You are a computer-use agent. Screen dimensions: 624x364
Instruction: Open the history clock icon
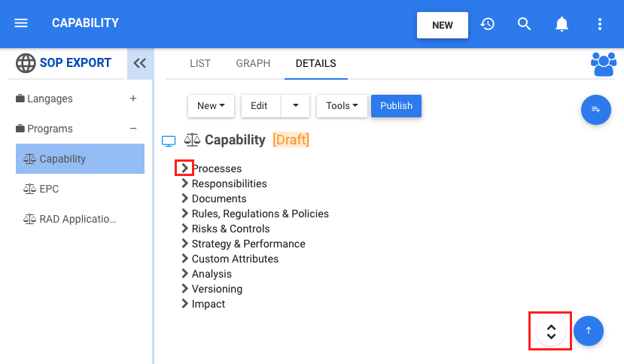pos(488,24)
